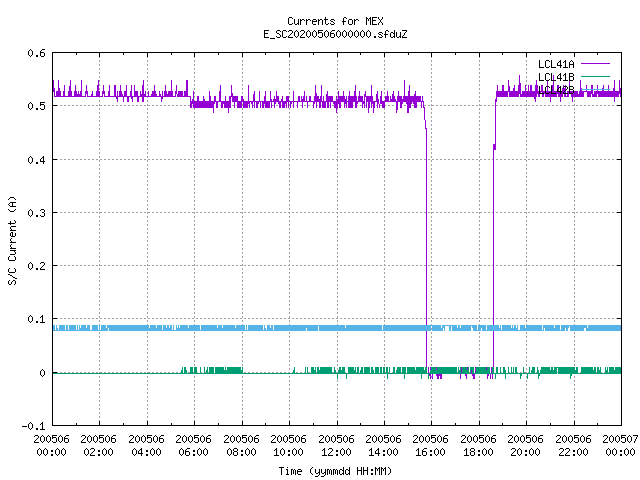Viewport: 640px width, 480px height.
Task: Click the 200506 16:00 x-axis tick label
Action: [431, 445]
